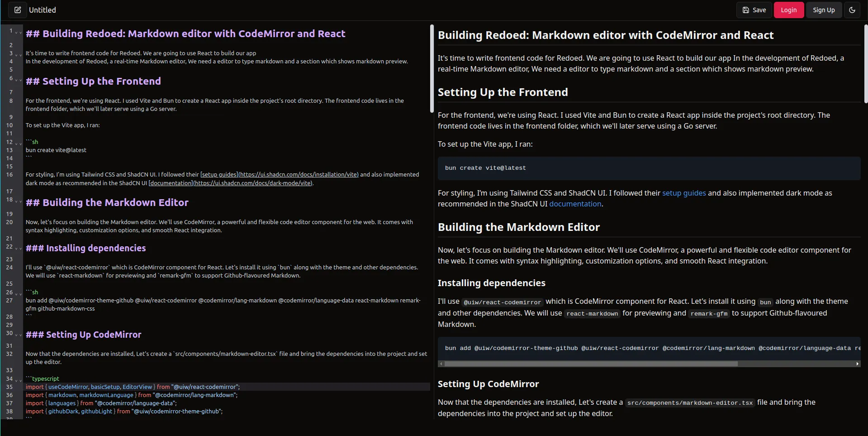Click the githubDark import line in the editor

click(x=124, y=411)
